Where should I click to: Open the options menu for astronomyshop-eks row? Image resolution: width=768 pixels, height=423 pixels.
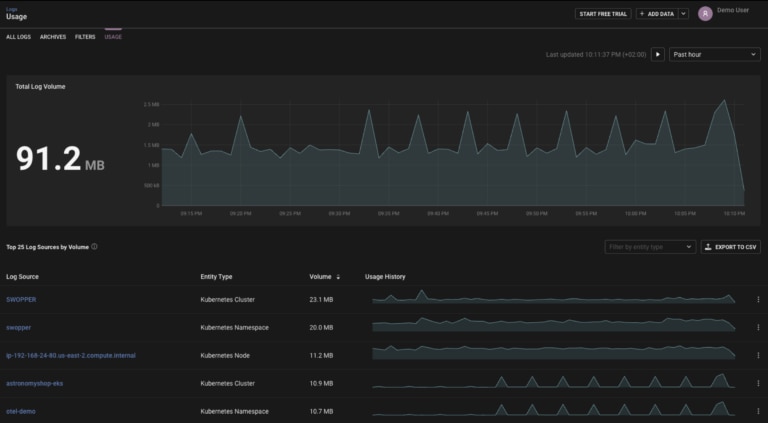point(758,383)
